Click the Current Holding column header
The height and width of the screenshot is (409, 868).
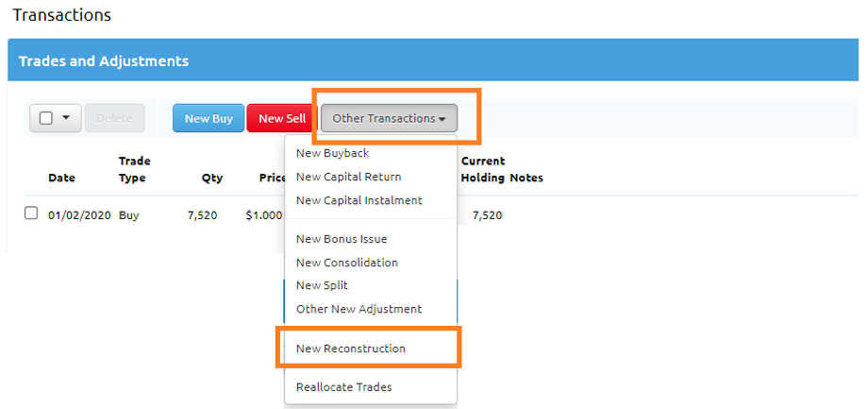(x=483, y=169)
